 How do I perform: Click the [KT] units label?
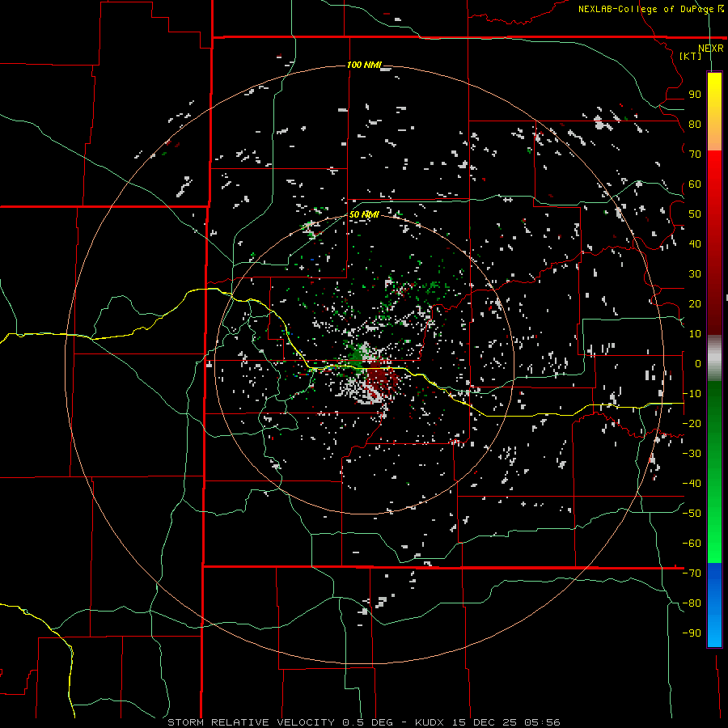point(691,56)
